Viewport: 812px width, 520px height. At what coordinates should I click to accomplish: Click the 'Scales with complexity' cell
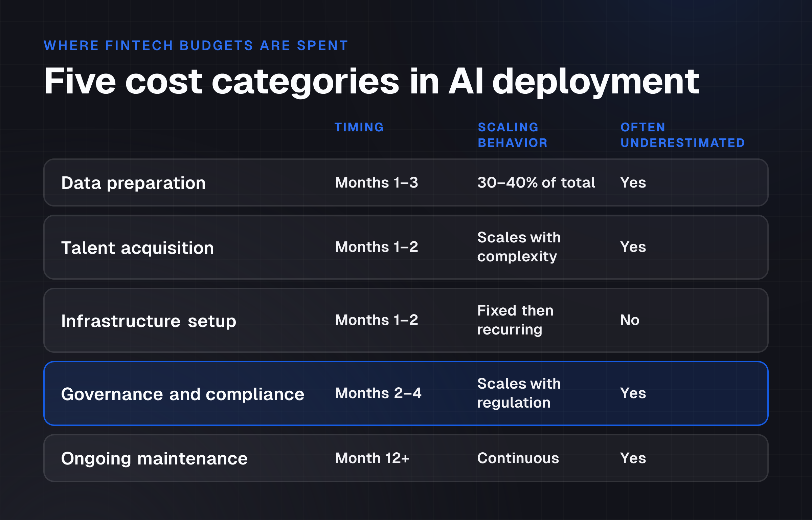pyautogui.click(x=519, y=247)
